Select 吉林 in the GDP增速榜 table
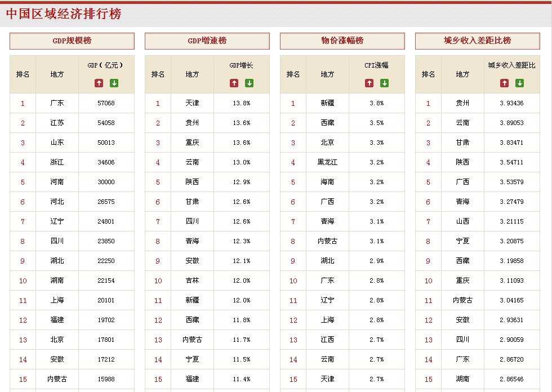 (192, 280)
